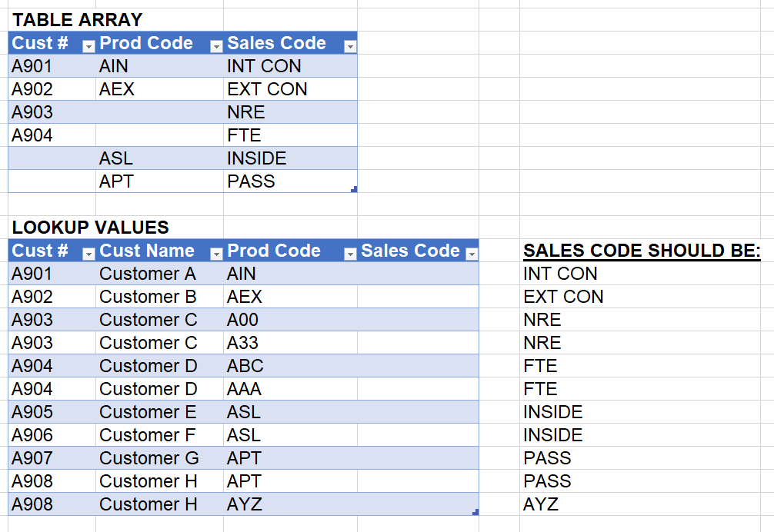The image size is (774, 532).
Task: Open the Prod Code filter dropdown in LOOKUP VALUES table
Action: pos(350,254)
